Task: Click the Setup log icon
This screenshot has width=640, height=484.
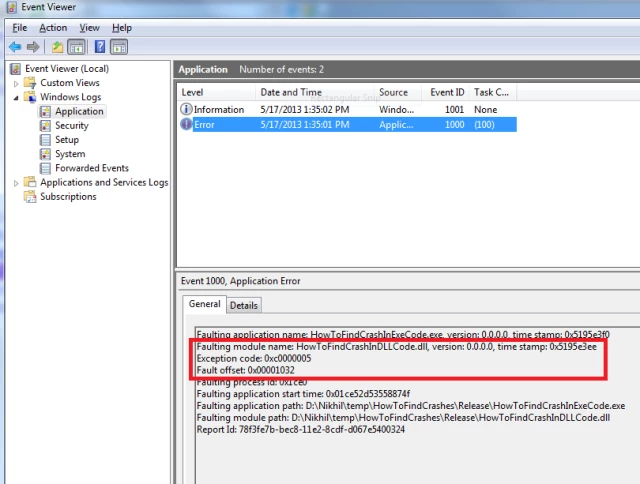Action: pyautogui.click(x=45, y=140)
